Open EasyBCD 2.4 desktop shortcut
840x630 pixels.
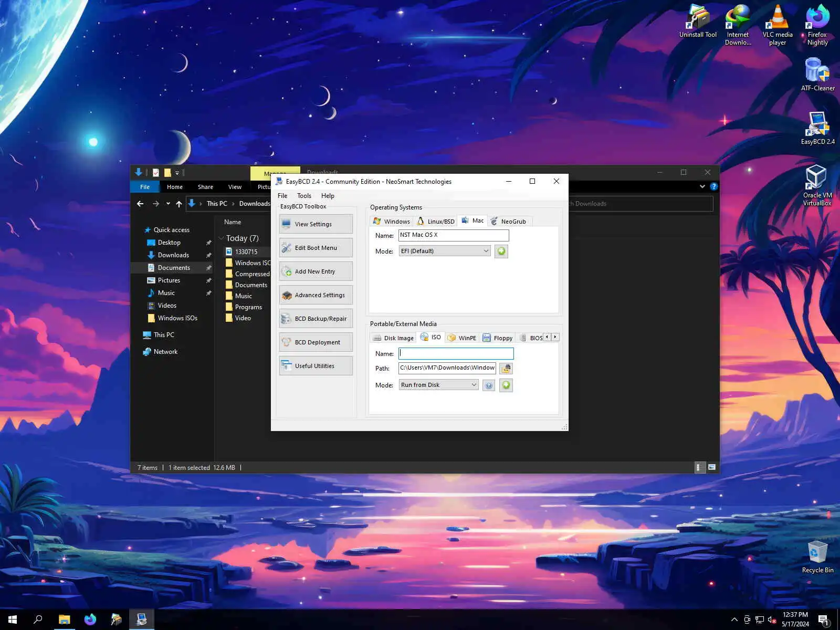click(817, 128)
